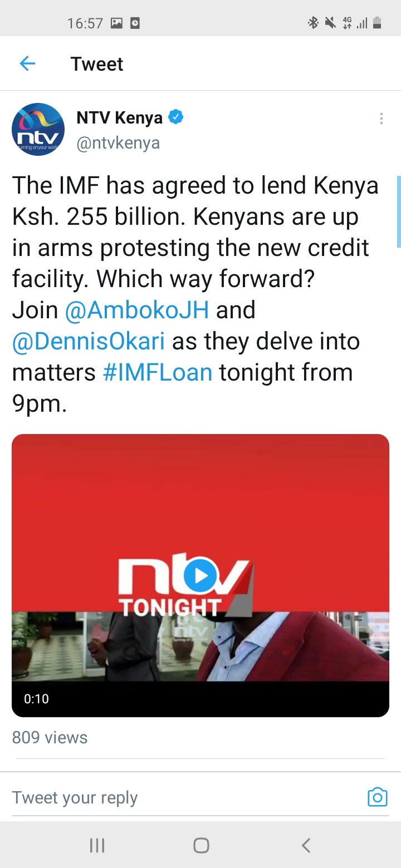
Task: Open the @AmbokoJH mention link
Action: (x=137, y=310)
